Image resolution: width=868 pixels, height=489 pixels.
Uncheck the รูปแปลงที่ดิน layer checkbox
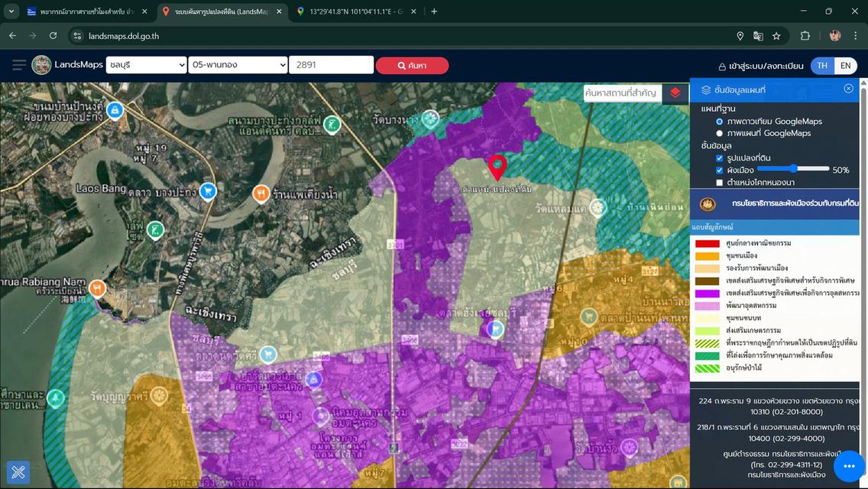[720, 158]
